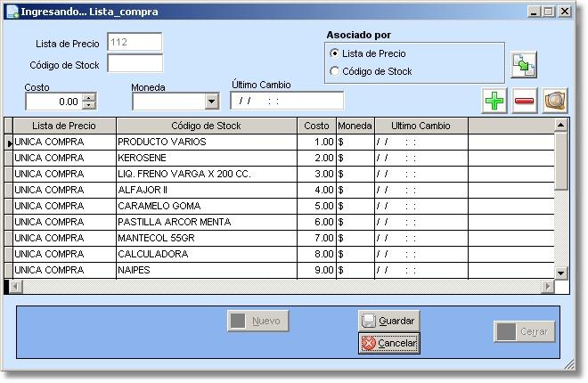
Task: Select the KEROSENE row in the grid
Action: coord(205,158)
